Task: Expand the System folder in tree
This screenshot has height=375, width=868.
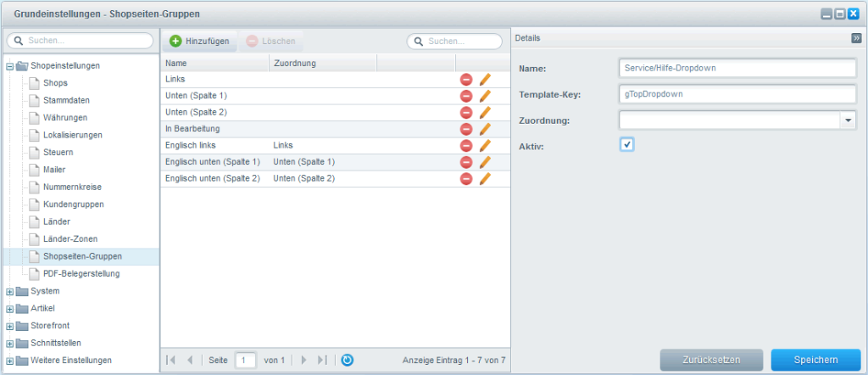Action: coord(10,292)
